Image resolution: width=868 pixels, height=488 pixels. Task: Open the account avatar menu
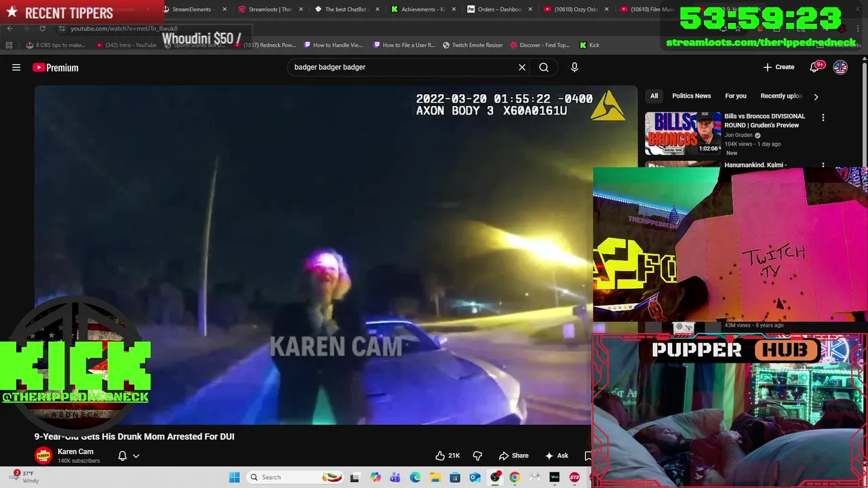[x=840, y=67]
